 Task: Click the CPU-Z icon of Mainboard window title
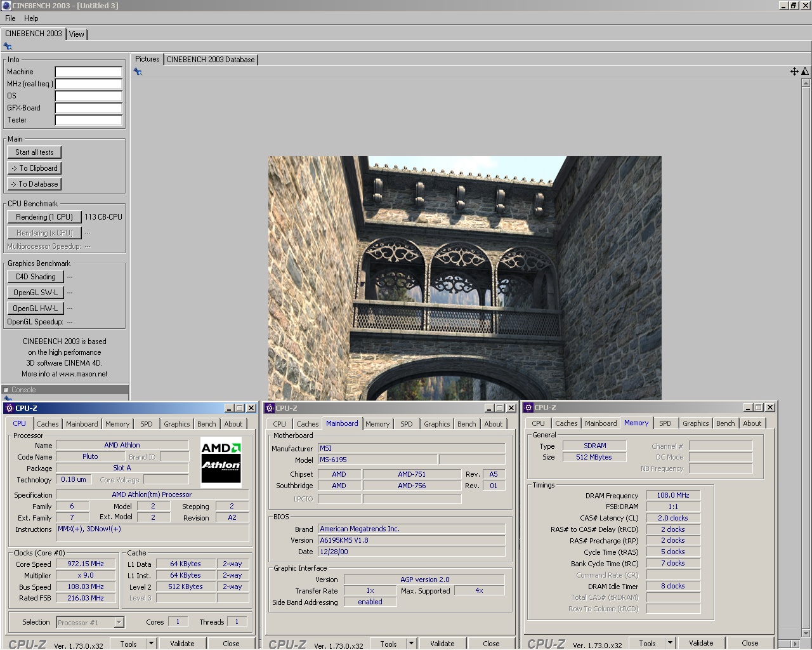tap(270, 408)
